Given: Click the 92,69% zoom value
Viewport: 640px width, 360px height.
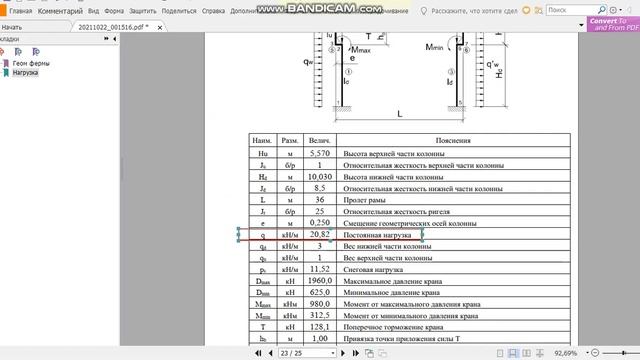Looking at the screenshot, I should click(x=566, y=353).
